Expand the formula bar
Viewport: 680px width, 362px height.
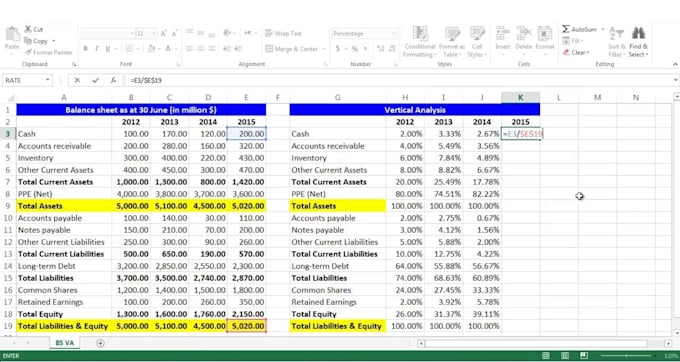[675, 80]
